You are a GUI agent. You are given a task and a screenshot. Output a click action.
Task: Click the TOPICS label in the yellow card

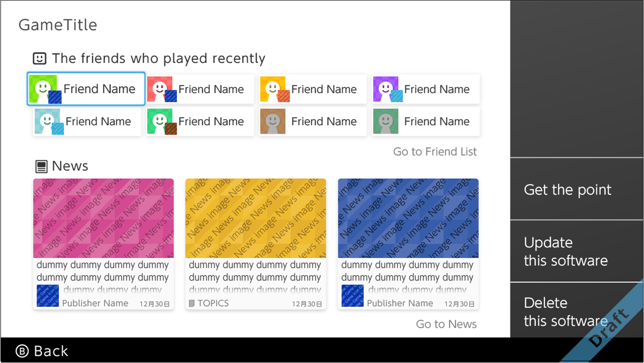coord(213,303)
